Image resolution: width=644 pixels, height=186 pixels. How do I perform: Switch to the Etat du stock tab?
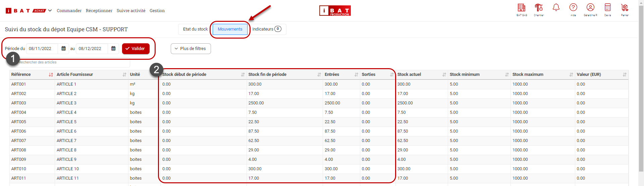point(195,29)
